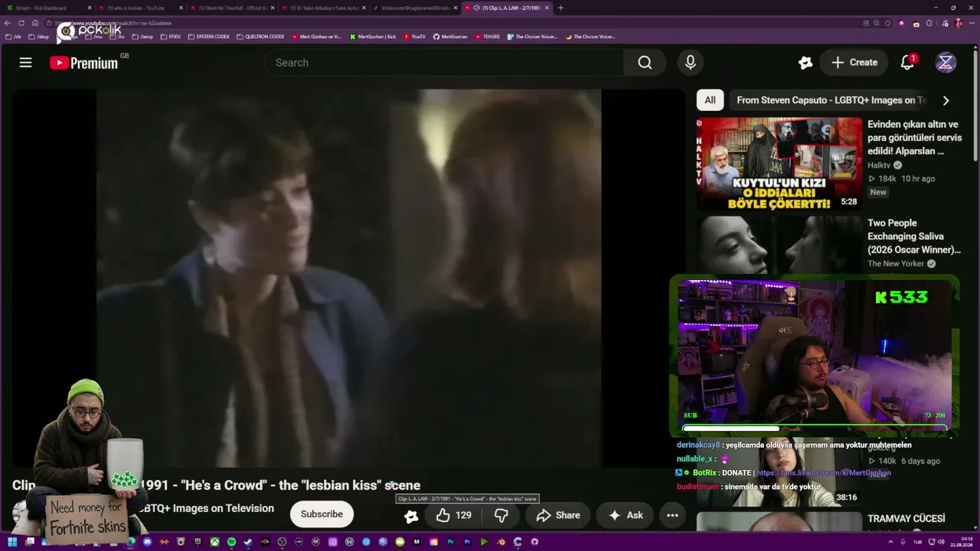The image size is (980, 551).
Task: Select the All filter chip
Action: [x=710, y=100]
